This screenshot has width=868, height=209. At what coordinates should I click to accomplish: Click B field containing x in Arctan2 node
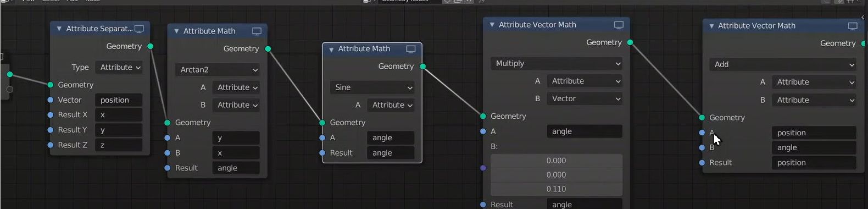[x=236, y=153]
